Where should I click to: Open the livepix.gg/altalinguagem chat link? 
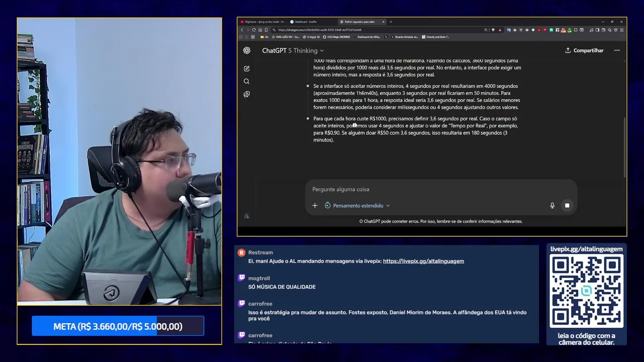(x=423, y=261)
